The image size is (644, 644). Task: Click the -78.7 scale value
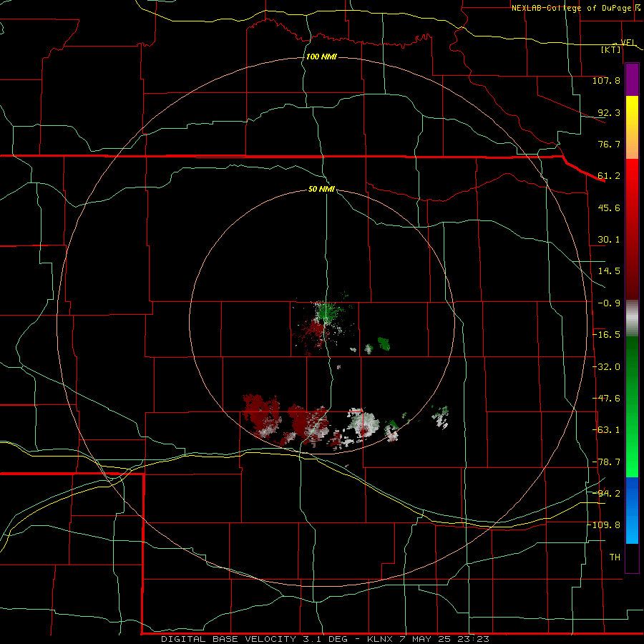[606, 462]
